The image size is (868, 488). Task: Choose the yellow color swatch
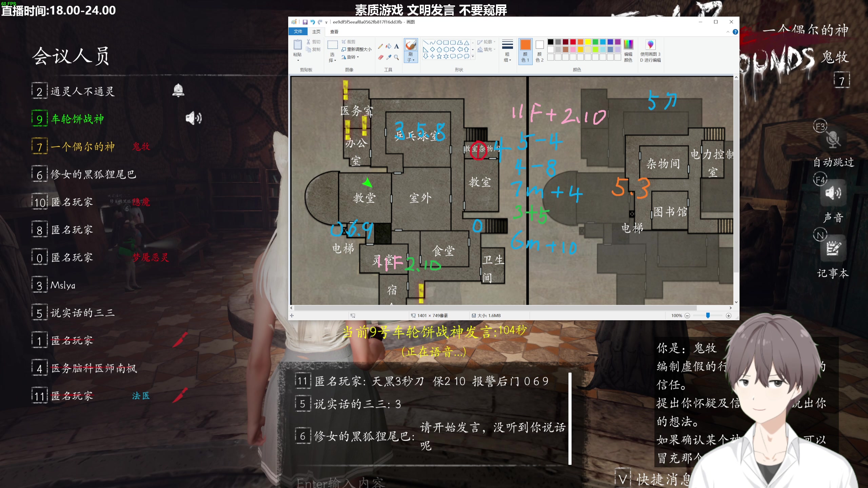pos(588,42)
